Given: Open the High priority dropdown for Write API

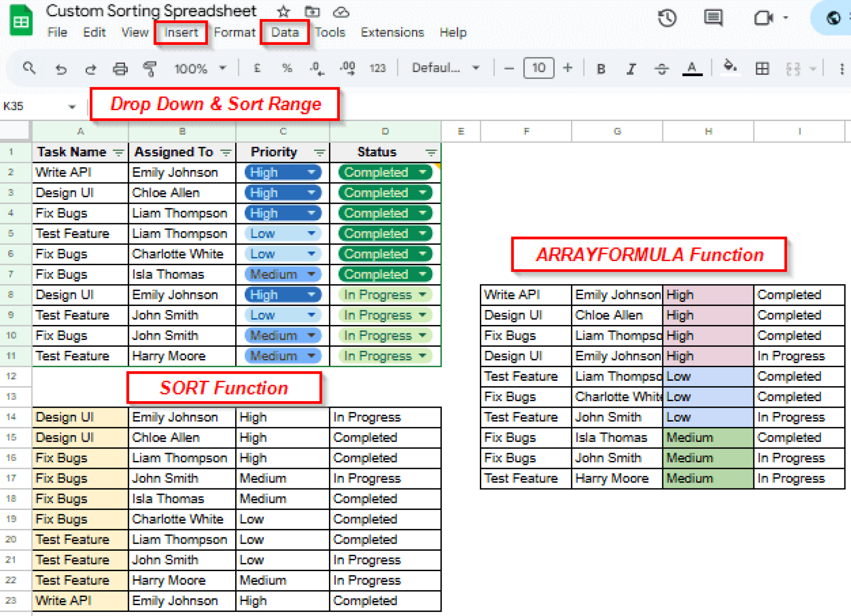Looking at the screenshot, I should click(x=311, y=172).
